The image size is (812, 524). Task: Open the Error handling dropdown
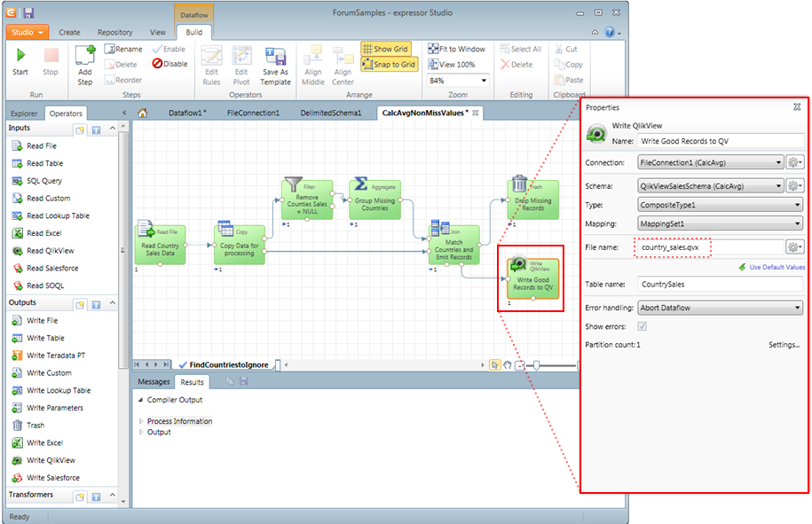720,308
